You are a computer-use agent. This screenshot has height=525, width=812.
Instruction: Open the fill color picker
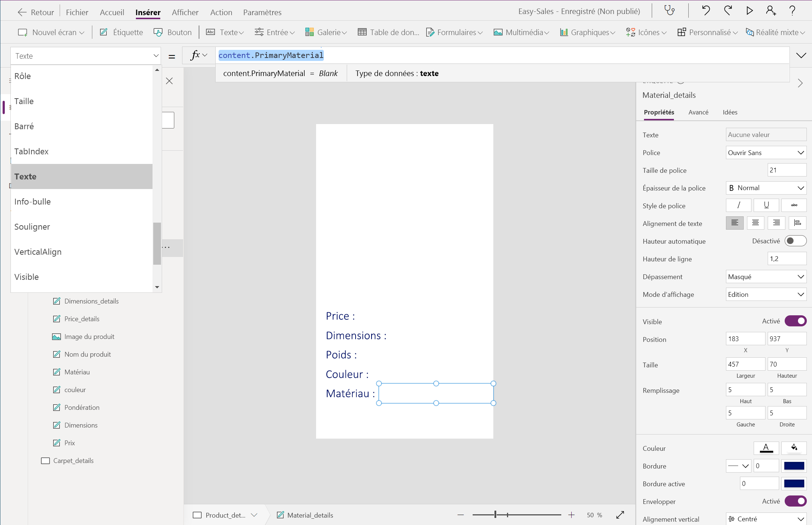(794, 448)
